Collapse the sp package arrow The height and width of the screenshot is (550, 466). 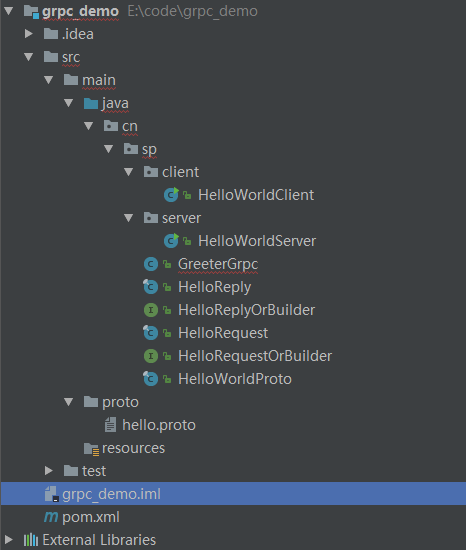click(x=109, y=149)
